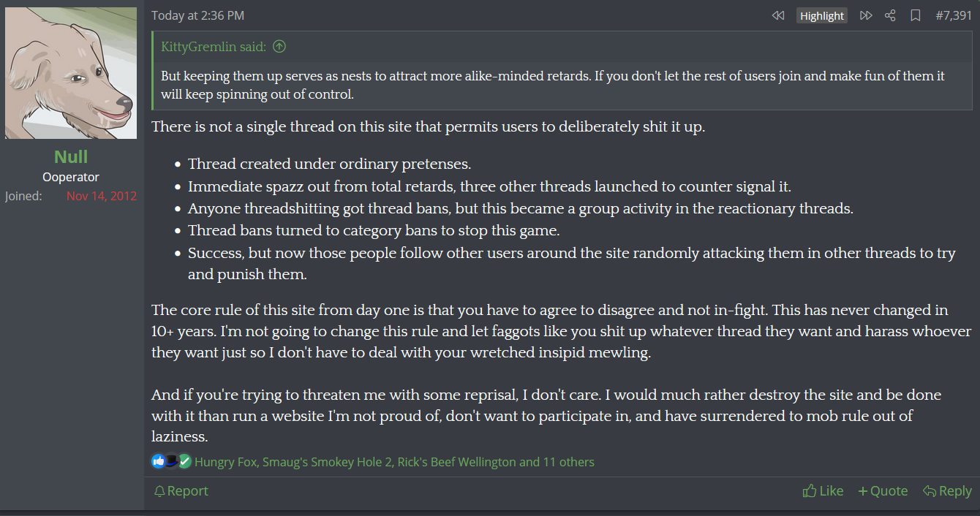
Task: Jump to previous highlighted post arrow
Action: 778,15
